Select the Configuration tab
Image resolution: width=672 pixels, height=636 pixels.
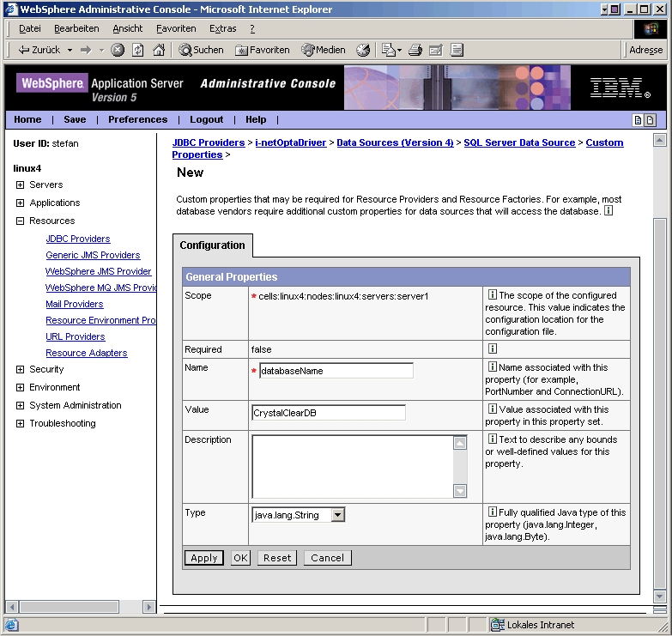click(212, 245)
